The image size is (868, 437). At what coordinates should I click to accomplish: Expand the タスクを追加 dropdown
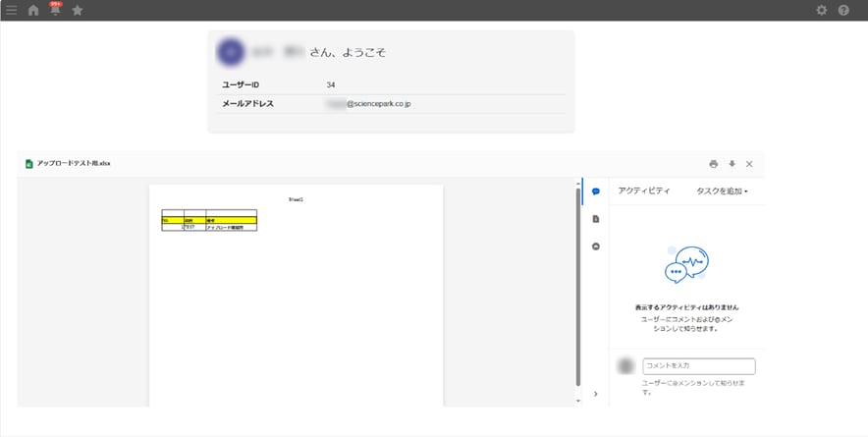(722, 191)
